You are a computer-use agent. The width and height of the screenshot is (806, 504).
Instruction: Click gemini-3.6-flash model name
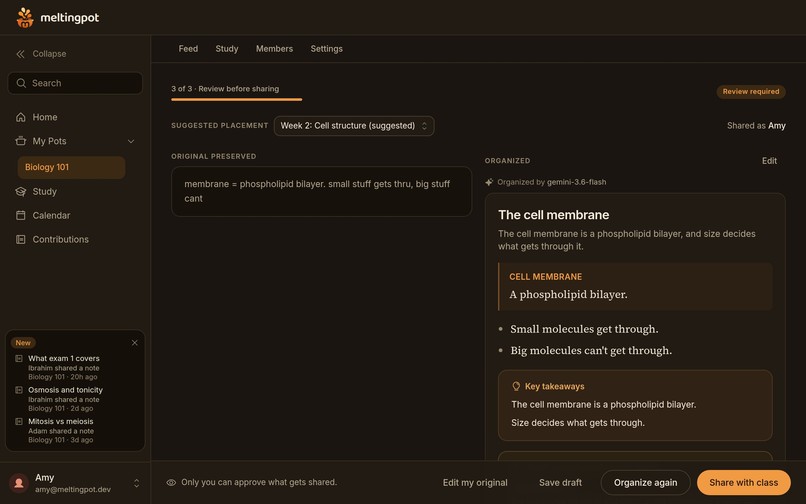pos(576,182)
